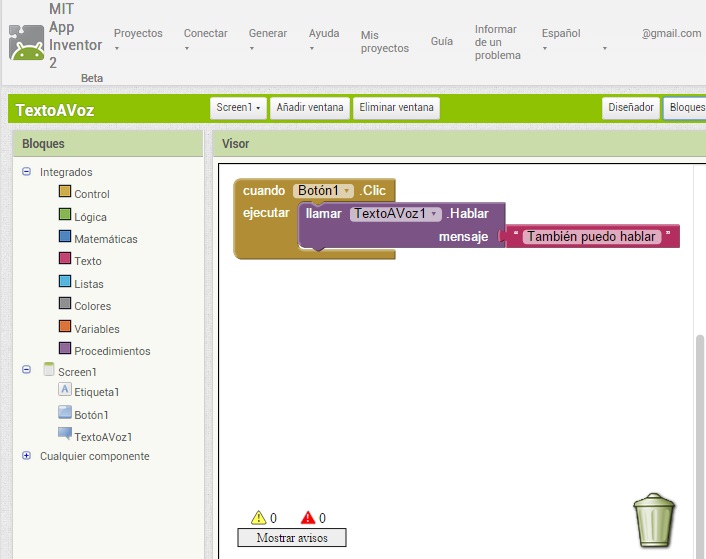Select the Texto category label
The image size is (706, 559).
(x=88, y=261)
